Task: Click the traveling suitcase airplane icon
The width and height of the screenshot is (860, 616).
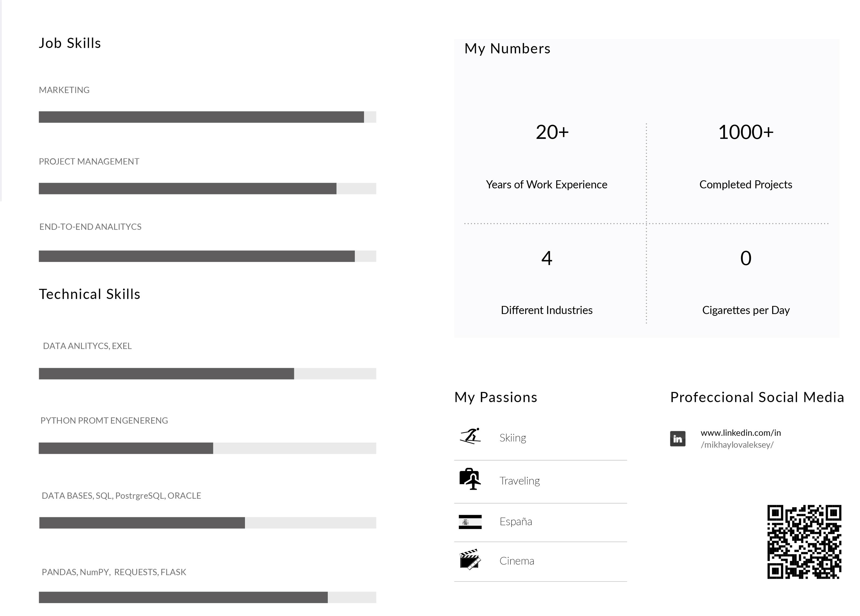Action: click(x=470, y=479)
